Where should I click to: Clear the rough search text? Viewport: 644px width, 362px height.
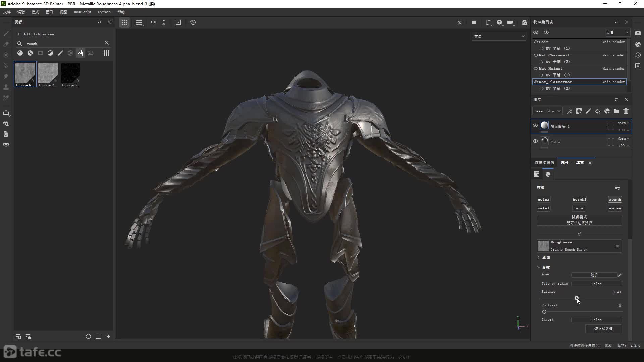[x=107, y=43]
